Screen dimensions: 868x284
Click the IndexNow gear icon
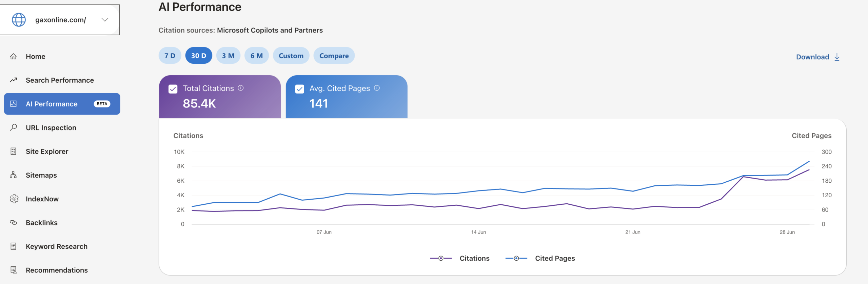click(14, 199)
